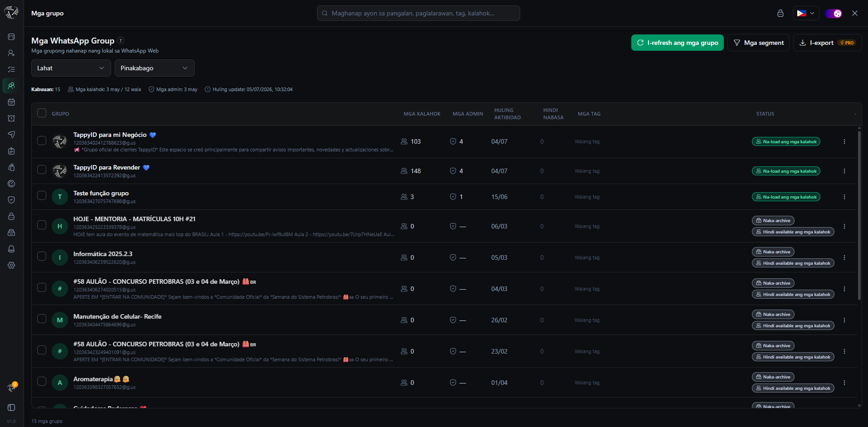Open the Lahat filter dropdown
Screen dimensions: 868x427
pos(71,68)
